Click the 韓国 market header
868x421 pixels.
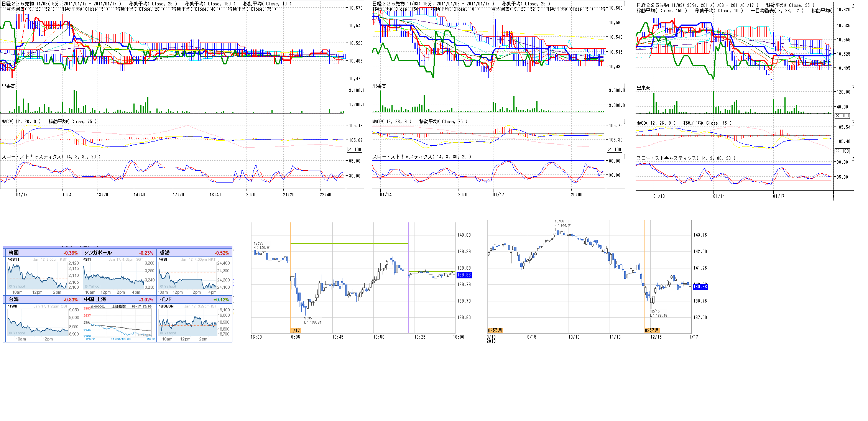point(14,253)
